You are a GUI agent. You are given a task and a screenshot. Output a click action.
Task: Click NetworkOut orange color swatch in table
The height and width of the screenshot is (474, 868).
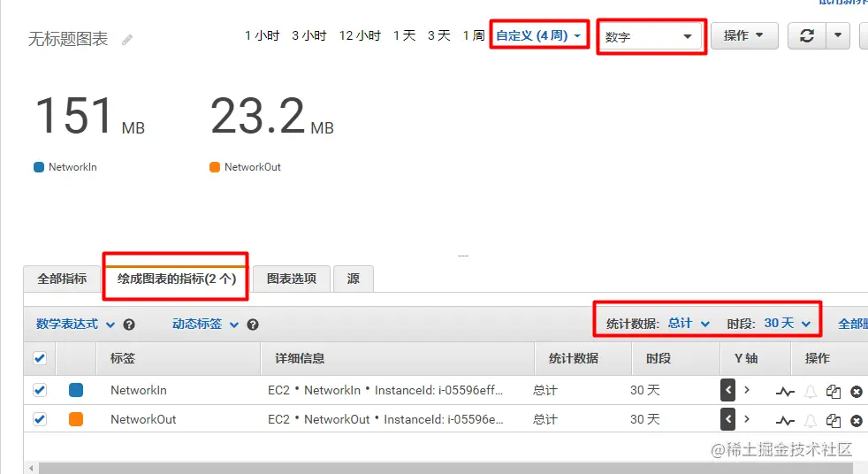(76, 419)
